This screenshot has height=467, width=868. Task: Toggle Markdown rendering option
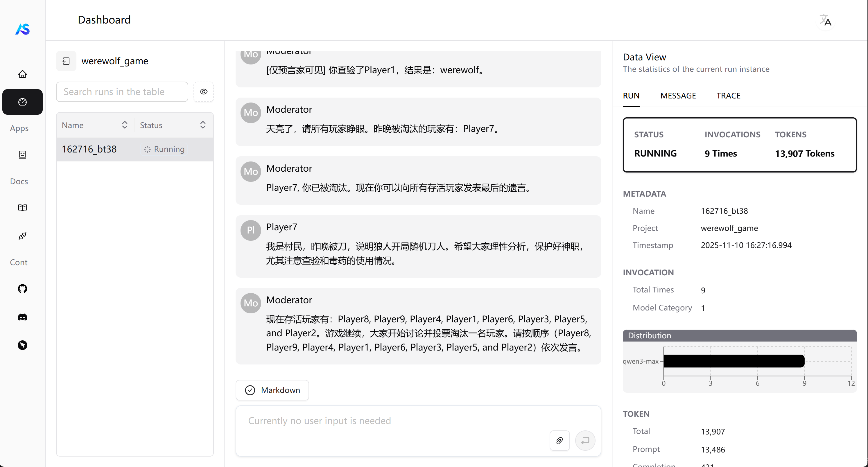tap(272, 390)
